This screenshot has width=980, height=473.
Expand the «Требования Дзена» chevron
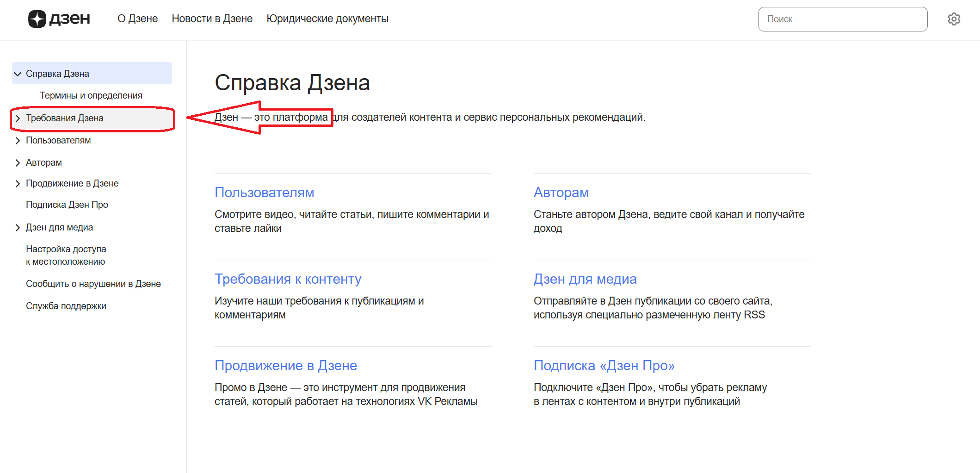[x=18, y=118]
